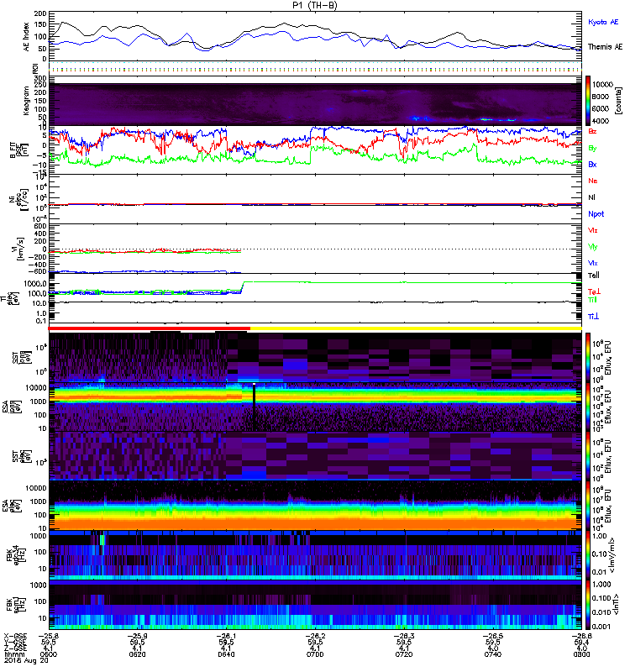This screenshot has height=672, width=630.
Task: Select the red Ne legend label
Action: (592, 181)
